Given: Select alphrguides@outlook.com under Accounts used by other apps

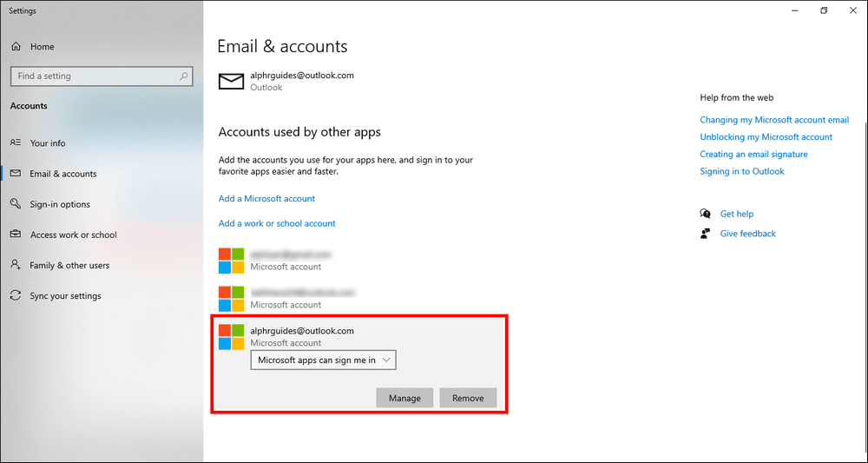Looking at the screenshot, I should tap(302, 331).
